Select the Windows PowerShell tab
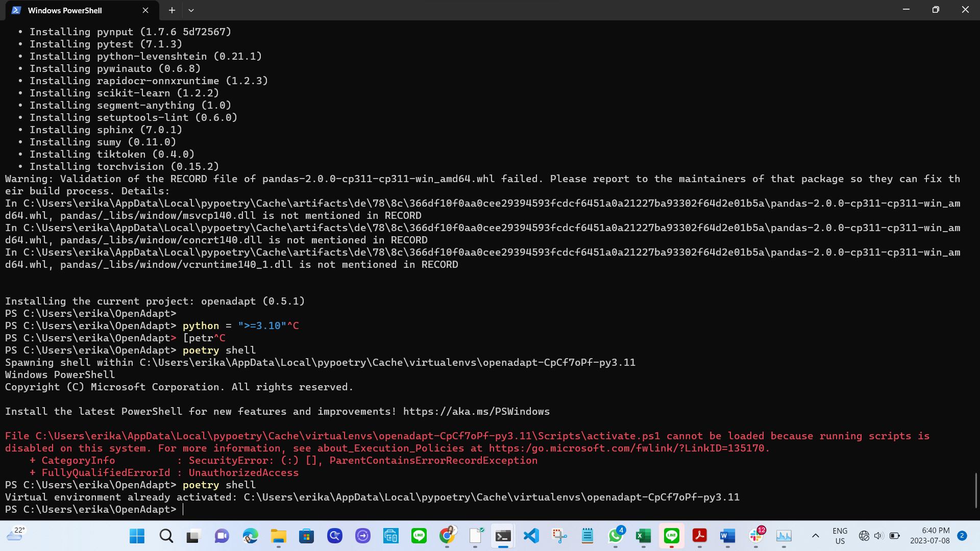 tap(65, 10)
